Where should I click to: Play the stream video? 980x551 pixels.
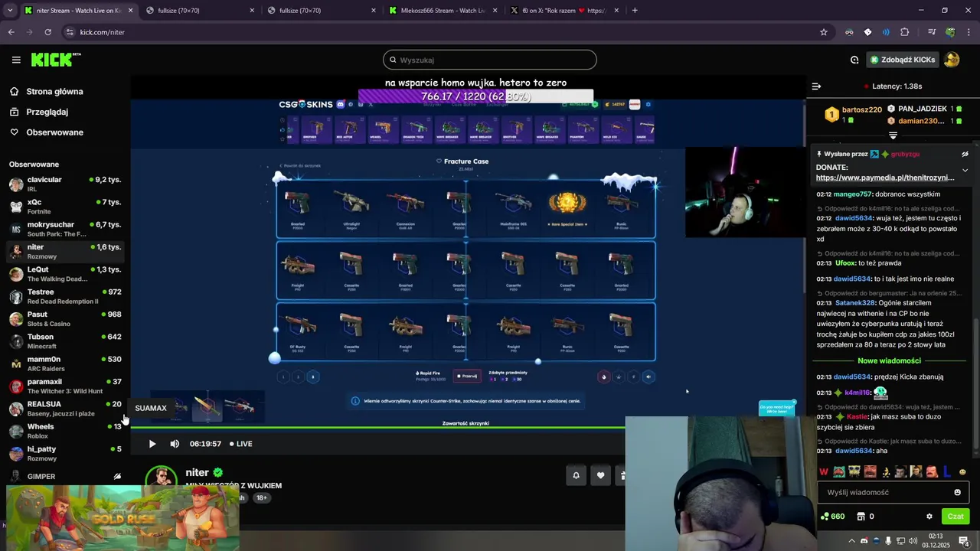click(152, 444)
